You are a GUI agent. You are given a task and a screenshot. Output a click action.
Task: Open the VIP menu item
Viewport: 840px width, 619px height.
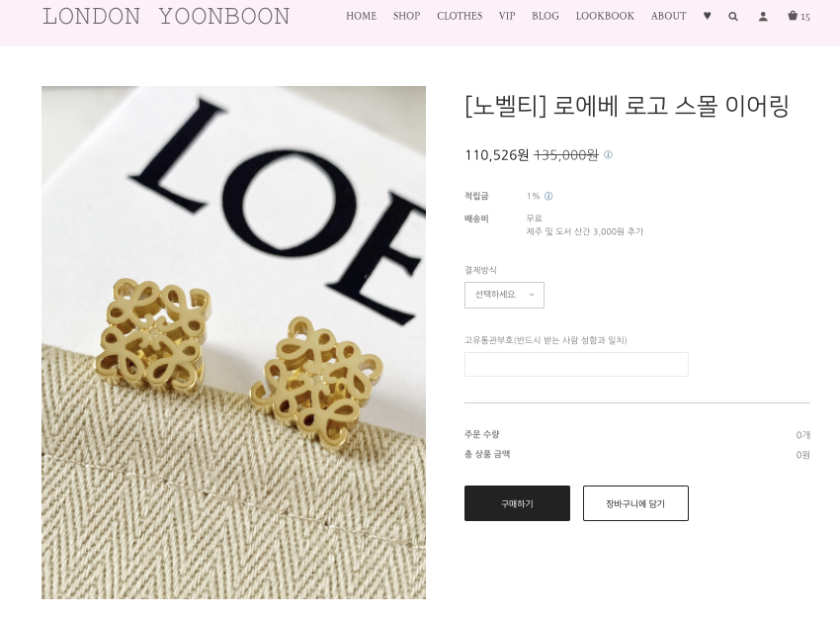pyautogui.click(x=507, y=16)
